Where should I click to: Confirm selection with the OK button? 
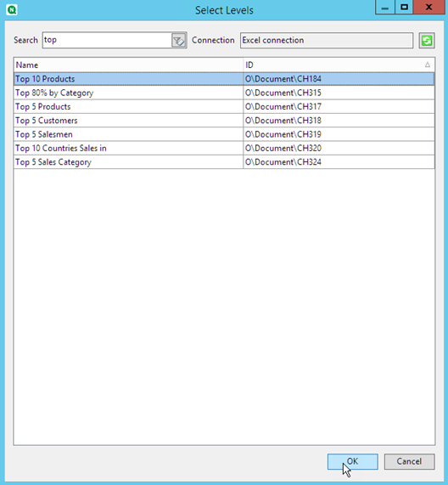point(352,461)
